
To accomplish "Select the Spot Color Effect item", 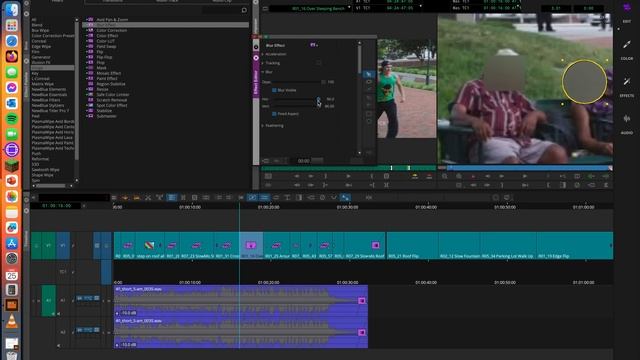I will tap(112, 105).
